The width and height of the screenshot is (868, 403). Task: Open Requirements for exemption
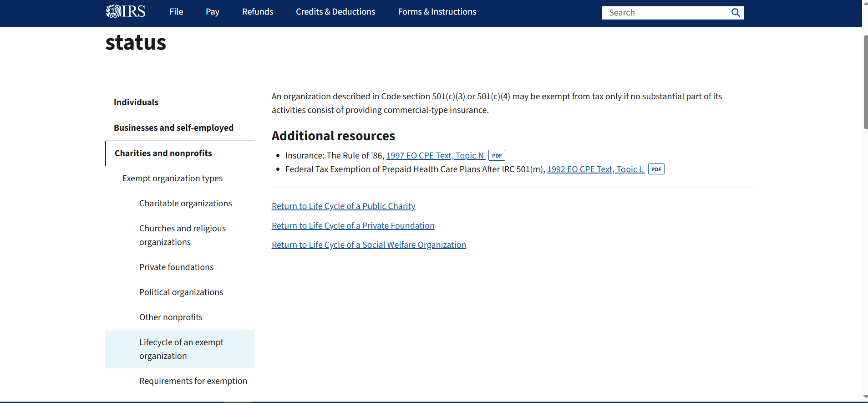(x=193, y=381)
